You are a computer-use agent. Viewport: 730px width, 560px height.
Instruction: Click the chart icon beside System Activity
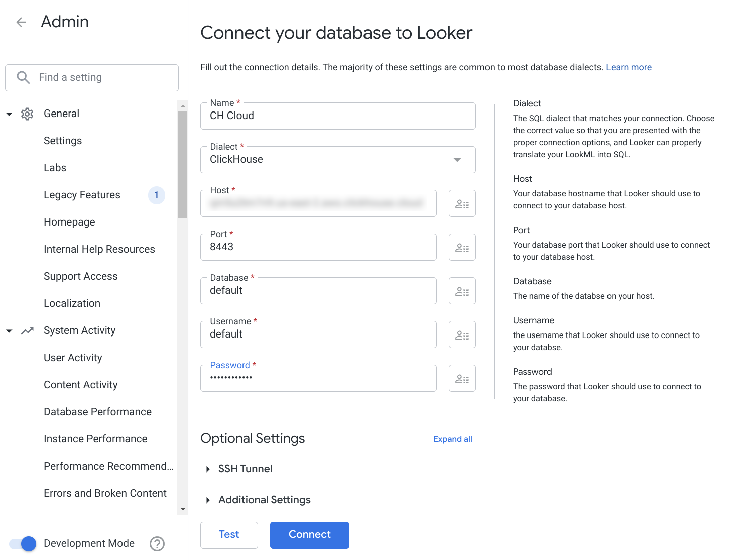27,330
